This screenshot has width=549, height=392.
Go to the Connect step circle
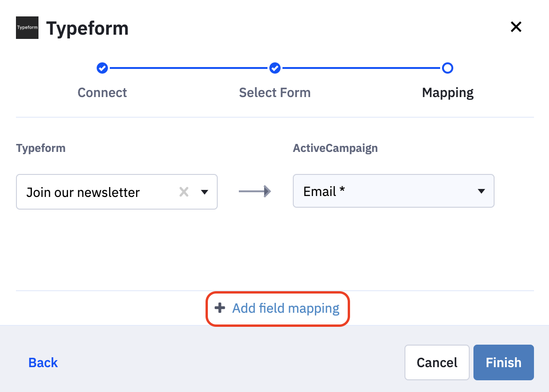coord(102,68)
